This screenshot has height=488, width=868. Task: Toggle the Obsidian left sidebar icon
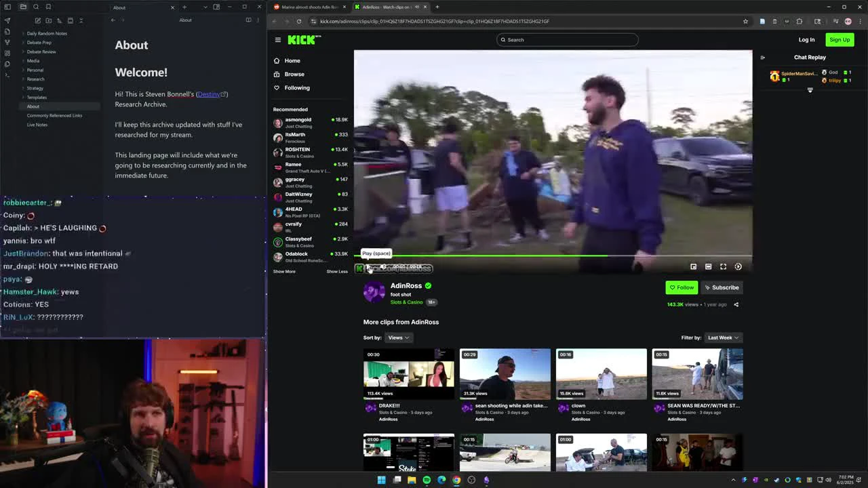point(7,7)
